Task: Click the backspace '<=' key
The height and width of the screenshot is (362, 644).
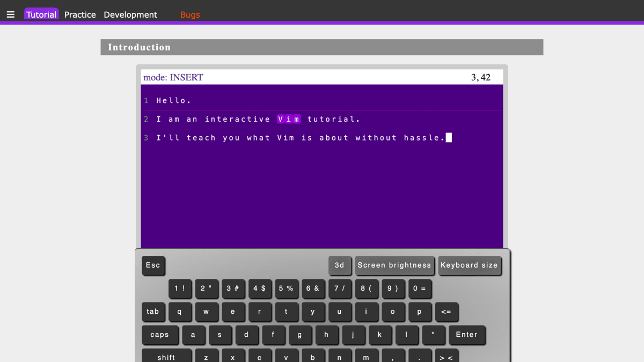Action: (447, 312)
